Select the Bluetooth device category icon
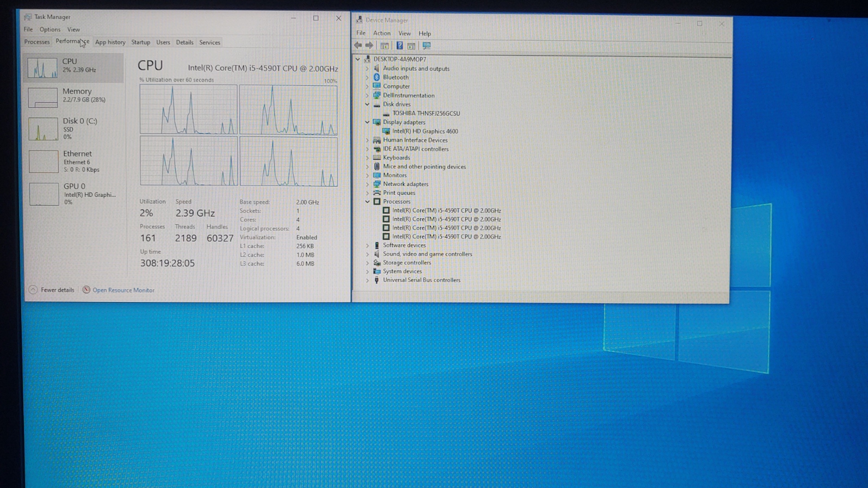Viewport: 868px width, 488px height. click(377, 77)
